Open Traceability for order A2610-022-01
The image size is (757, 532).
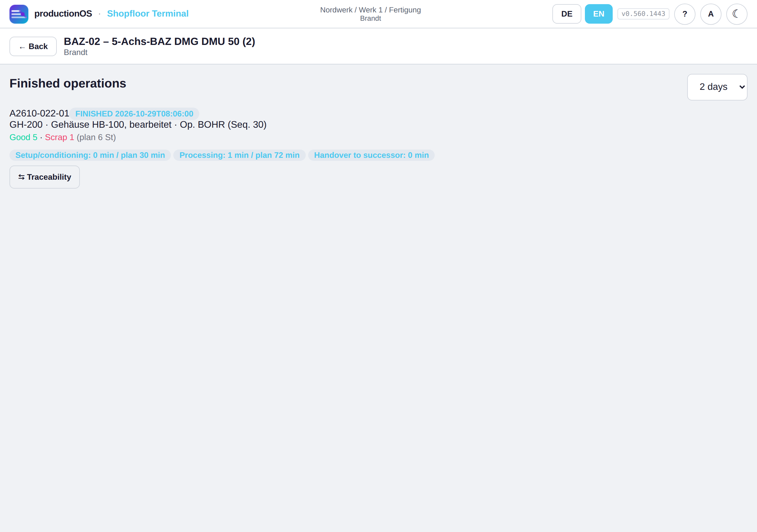pyautogui.click(x=45, y=177)
